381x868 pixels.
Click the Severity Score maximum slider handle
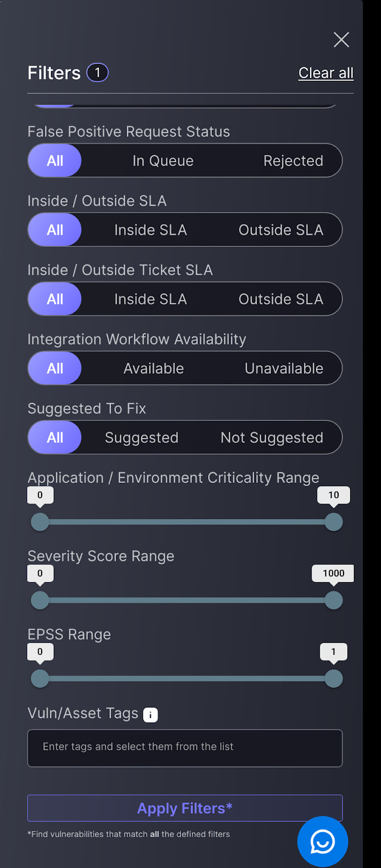coord(333,600)
